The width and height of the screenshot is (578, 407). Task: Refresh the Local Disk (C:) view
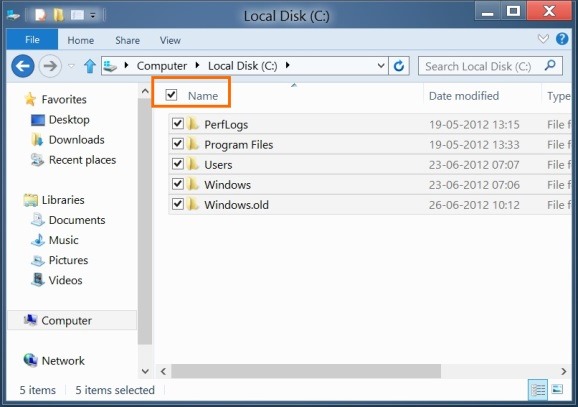(399, 66)
